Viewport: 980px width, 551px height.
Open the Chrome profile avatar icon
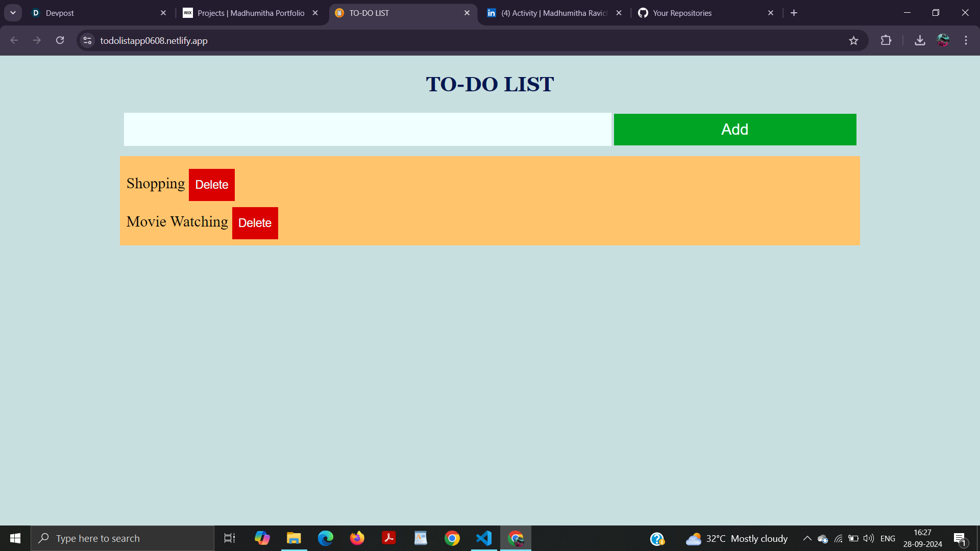(x=943, y=40)
